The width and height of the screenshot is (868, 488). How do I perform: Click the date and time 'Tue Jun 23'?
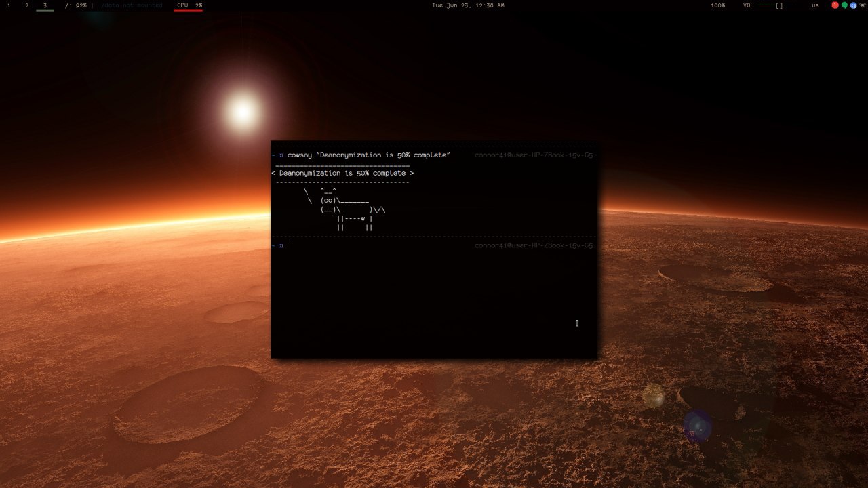coord(468,5)
